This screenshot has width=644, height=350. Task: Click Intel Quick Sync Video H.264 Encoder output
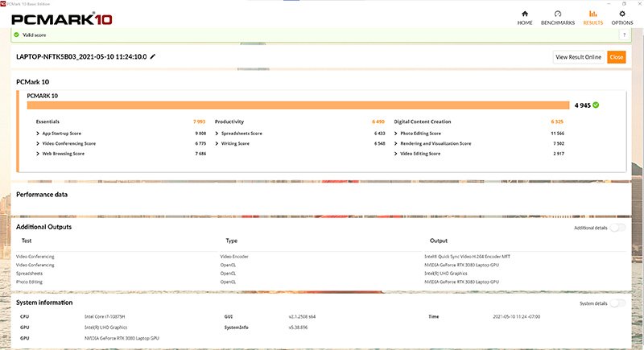[468, 257]
